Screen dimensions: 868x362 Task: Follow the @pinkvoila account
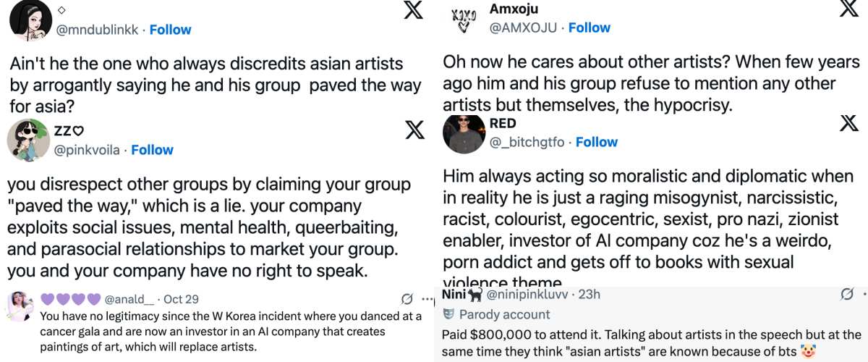point(152,150)
